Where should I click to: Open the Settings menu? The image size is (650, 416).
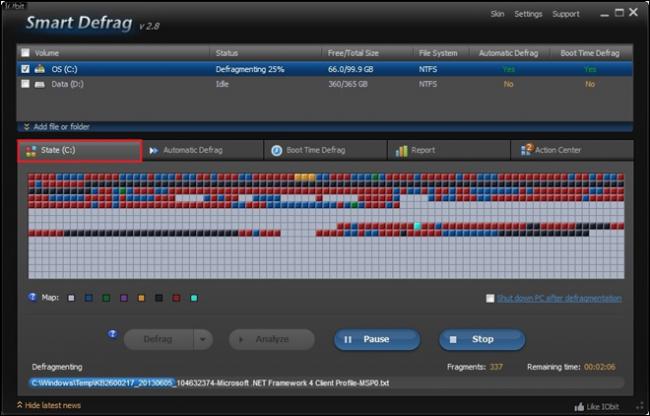(x=528, y=14)
